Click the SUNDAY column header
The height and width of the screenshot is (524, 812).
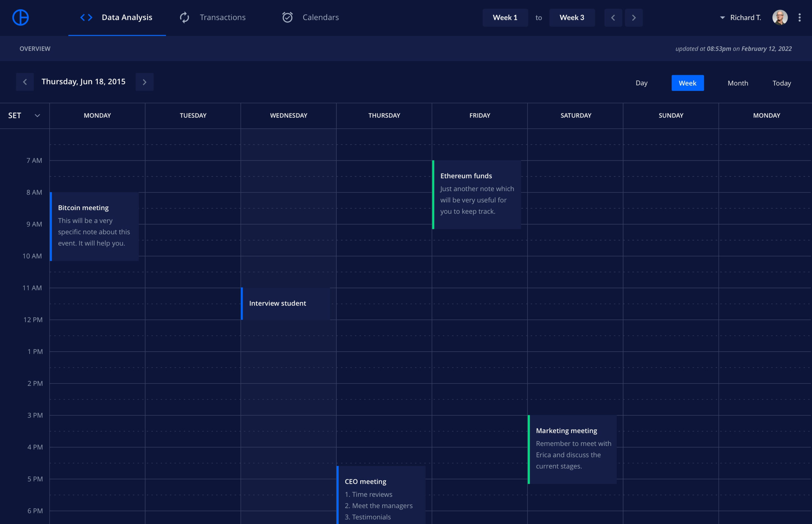coord(671,116)
